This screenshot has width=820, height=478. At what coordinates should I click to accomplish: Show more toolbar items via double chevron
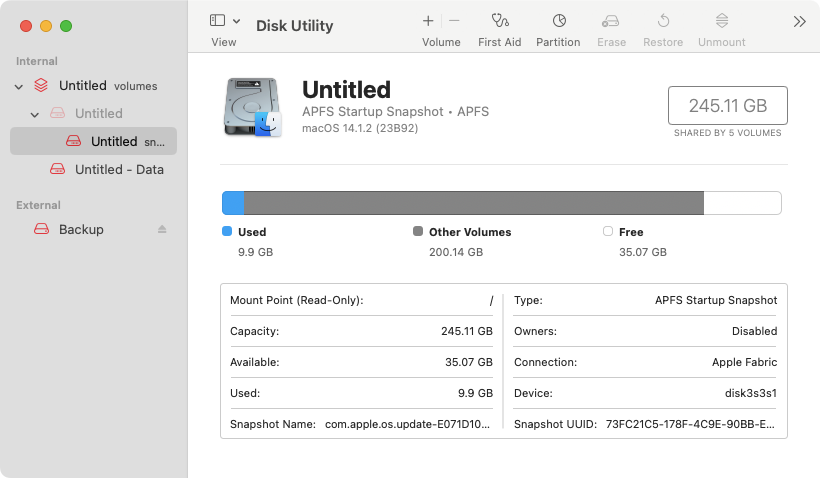pyautogui.click(x=799, y=21)
